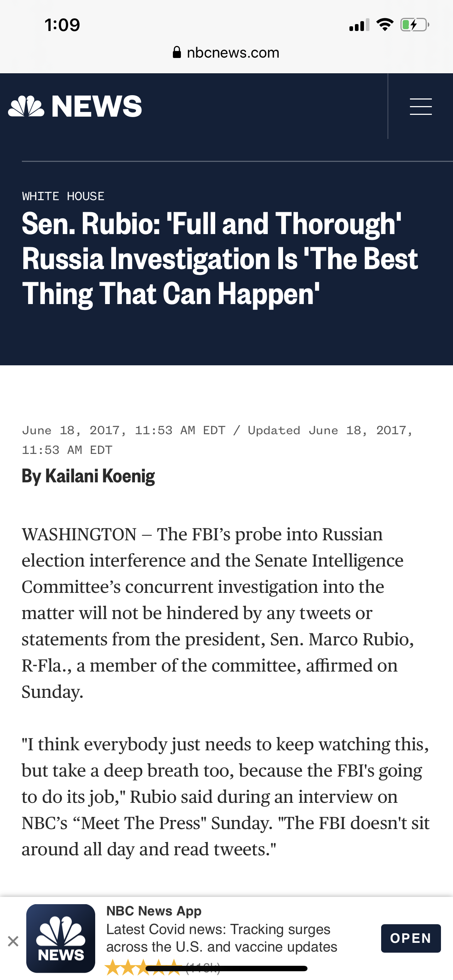Tap author name Kailani Koenig
The image size is (453, 980).
pos(100,476)
